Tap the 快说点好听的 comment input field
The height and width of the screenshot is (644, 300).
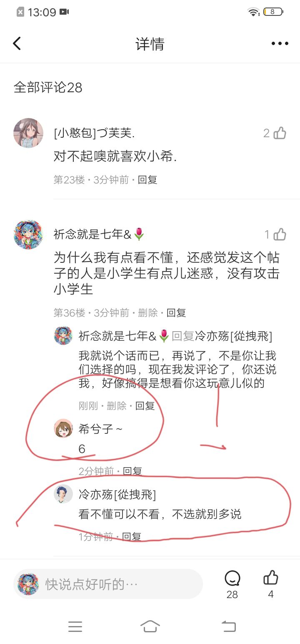point(108,584)
